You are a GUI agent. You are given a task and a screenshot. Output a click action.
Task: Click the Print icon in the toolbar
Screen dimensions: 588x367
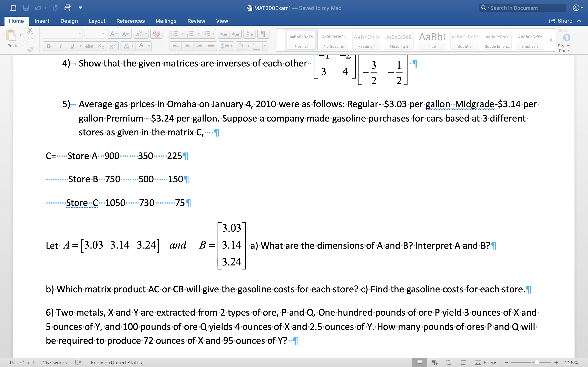coord(68,8)
